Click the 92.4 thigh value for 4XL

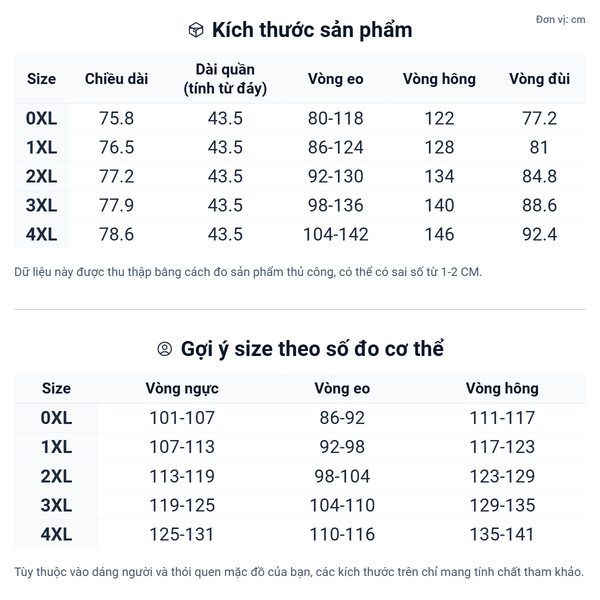point(539,235)
